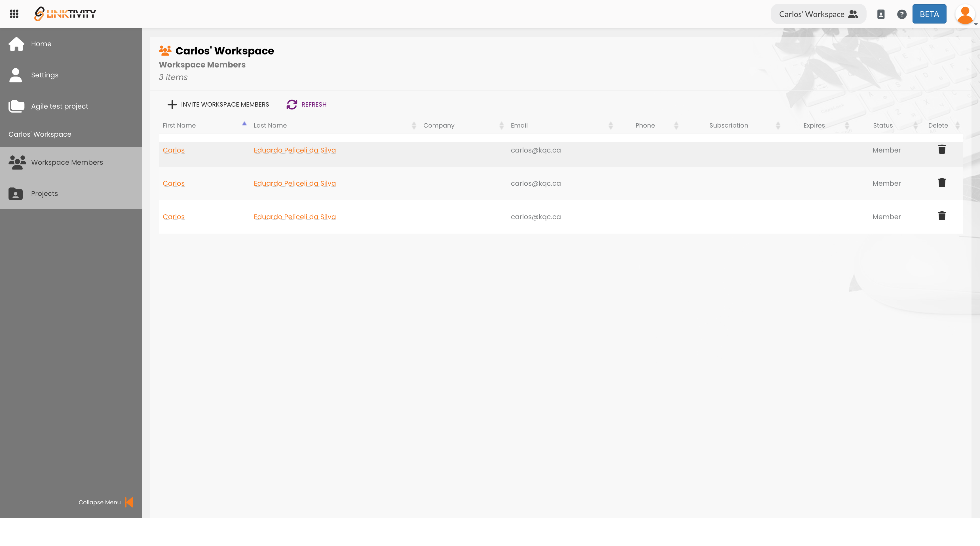This screenshot has width=980, height=546.
Task: Click first row email carlos@kqc.ca
Action: [x=536, y=150]
